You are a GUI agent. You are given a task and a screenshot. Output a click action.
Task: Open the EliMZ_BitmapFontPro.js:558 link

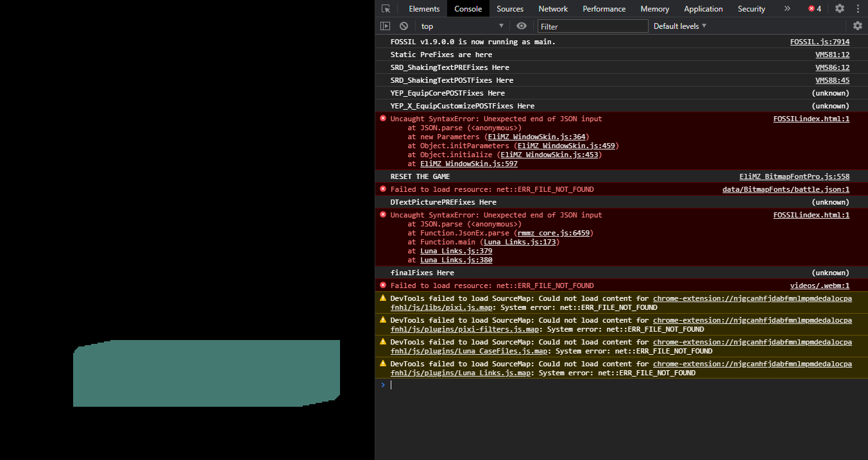coord(794,176)
